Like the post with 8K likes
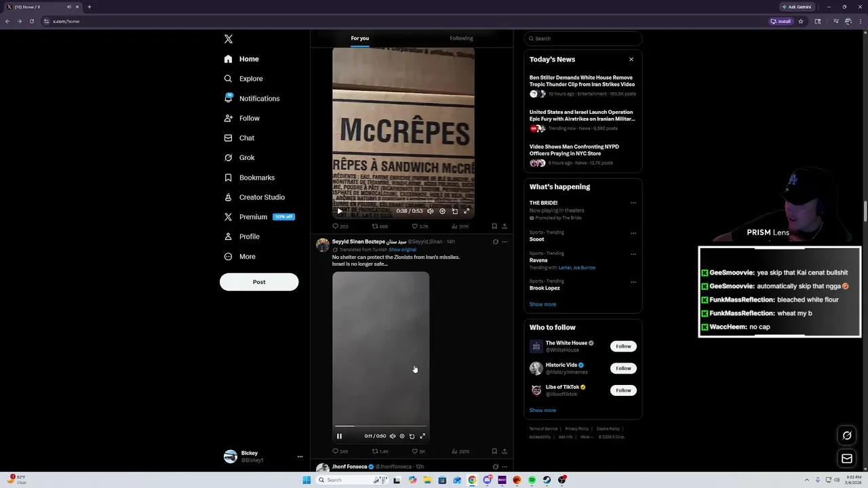Screen dimensions: 868x488 [418, 451]
